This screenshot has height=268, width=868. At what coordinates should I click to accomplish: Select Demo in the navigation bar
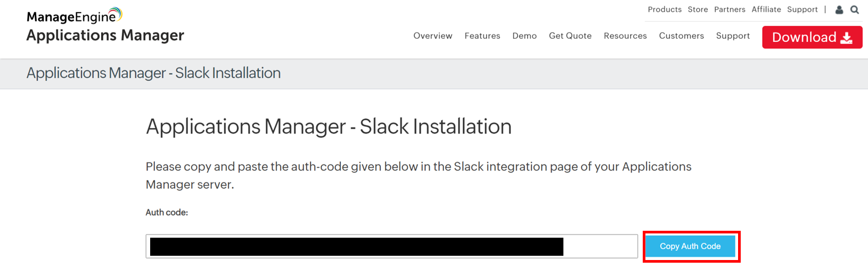(x=525, y=36)
